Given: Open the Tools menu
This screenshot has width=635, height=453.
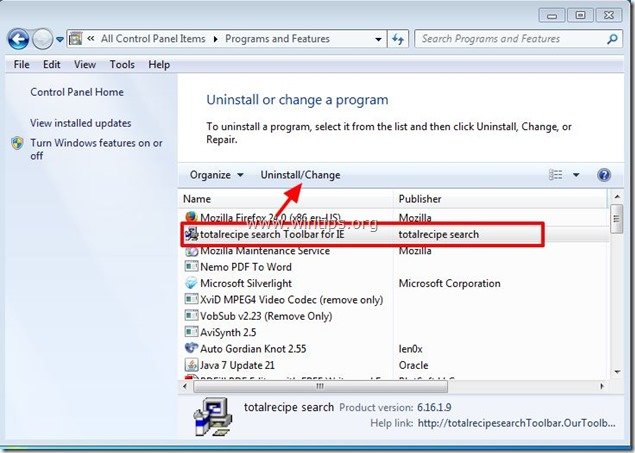Looking at the screenshot, I should (x=122, y=65).
